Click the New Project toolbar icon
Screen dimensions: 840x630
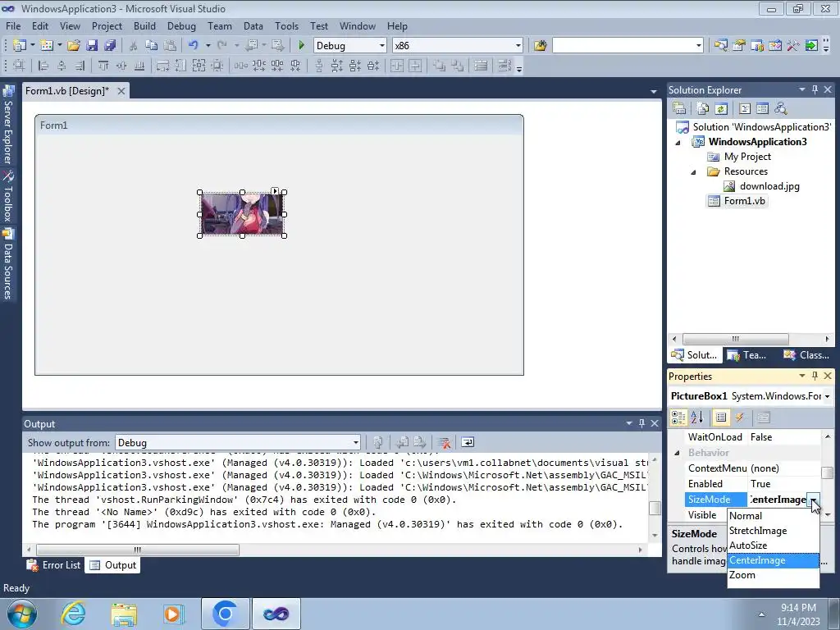coord(20,46)
